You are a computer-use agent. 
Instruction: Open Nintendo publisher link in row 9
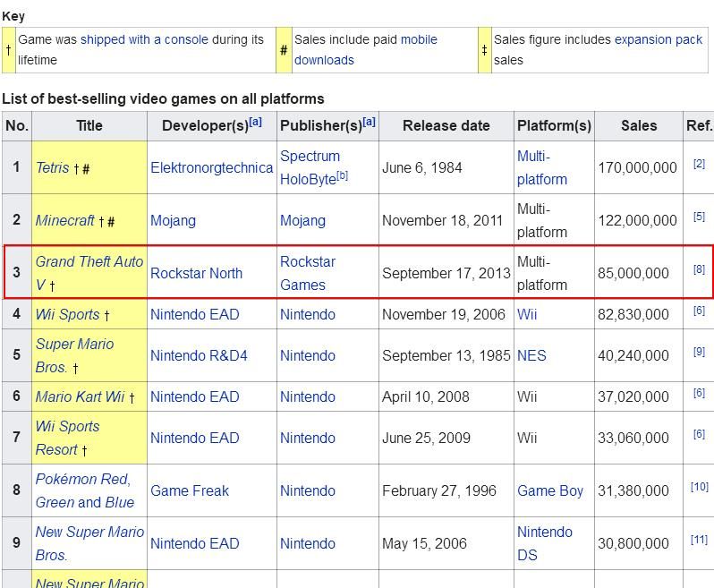[x=308, y=543]
